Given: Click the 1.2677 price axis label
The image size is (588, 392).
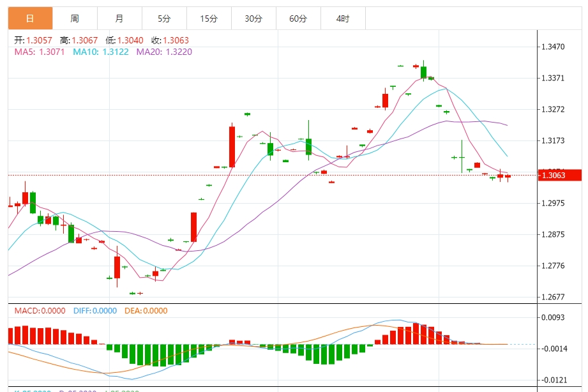Looking at the screenshot, I should (553, 297).
